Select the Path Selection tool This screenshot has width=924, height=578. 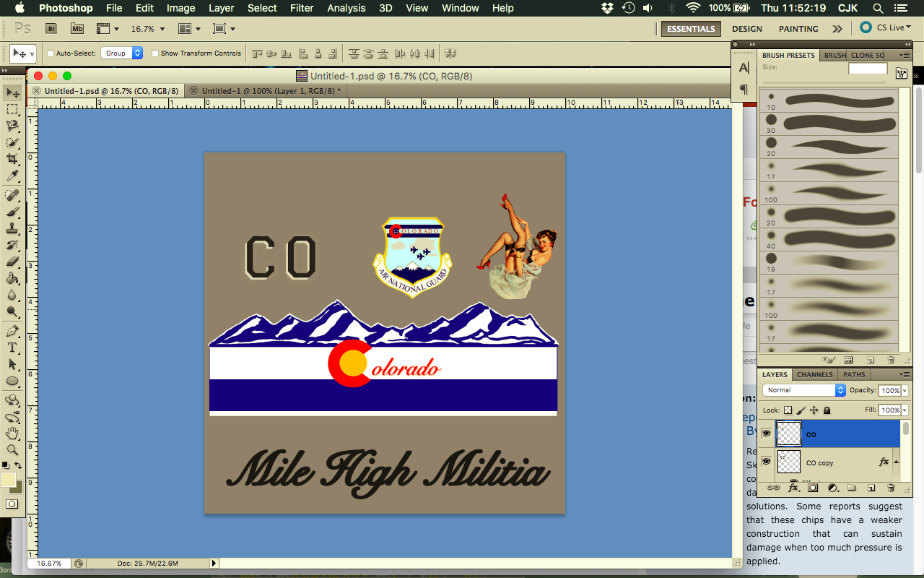[x=13, y=364]
